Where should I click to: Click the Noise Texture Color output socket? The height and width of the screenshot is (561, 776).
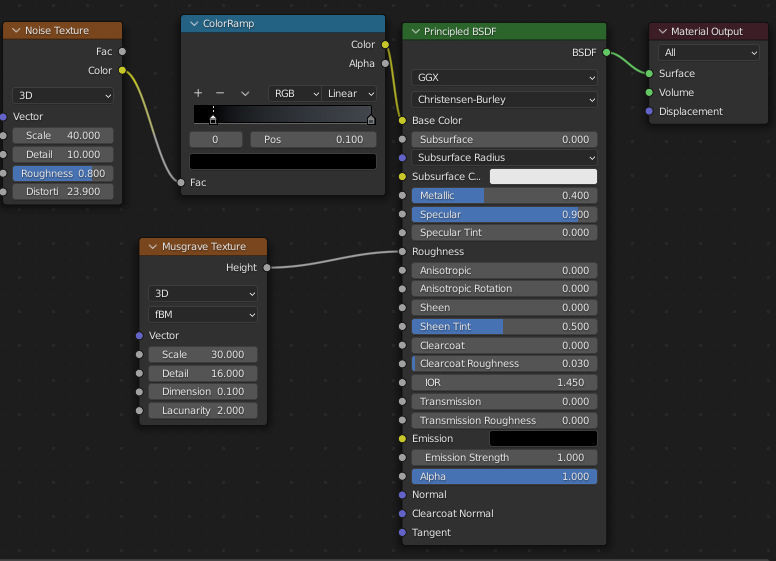click(122, 70)
